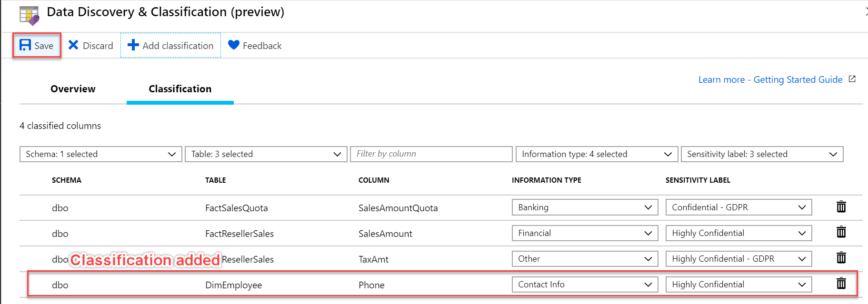Change Confidential - GDPR sensitivity label dropdown
The width and height of the screenshot is (868, 304).
pyautogui.click(x=738, y=207)
